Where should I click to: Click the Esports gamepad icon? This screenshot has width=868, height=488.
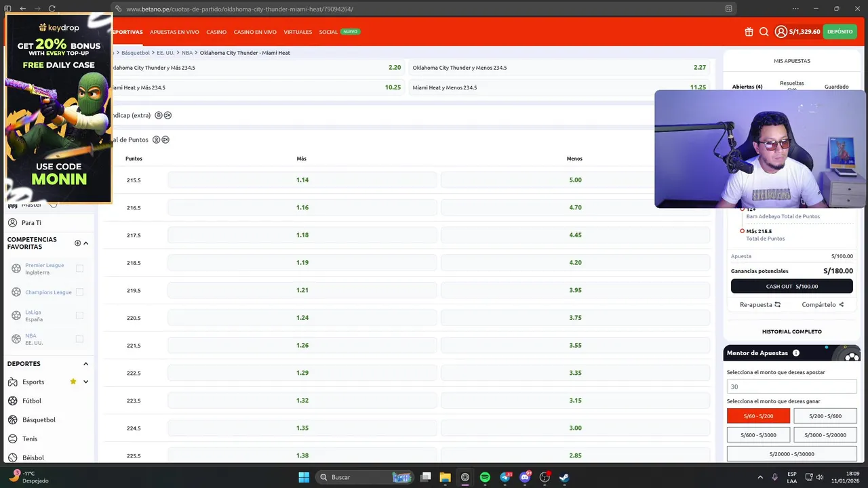click(x=12, y=382)
